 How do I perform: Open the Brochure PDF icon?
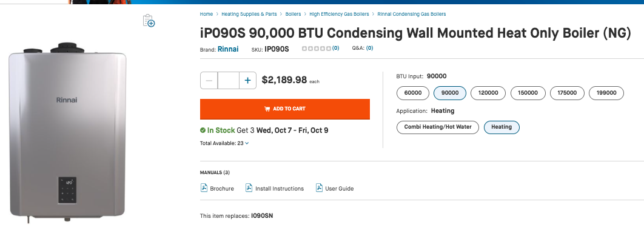point(204,188)
